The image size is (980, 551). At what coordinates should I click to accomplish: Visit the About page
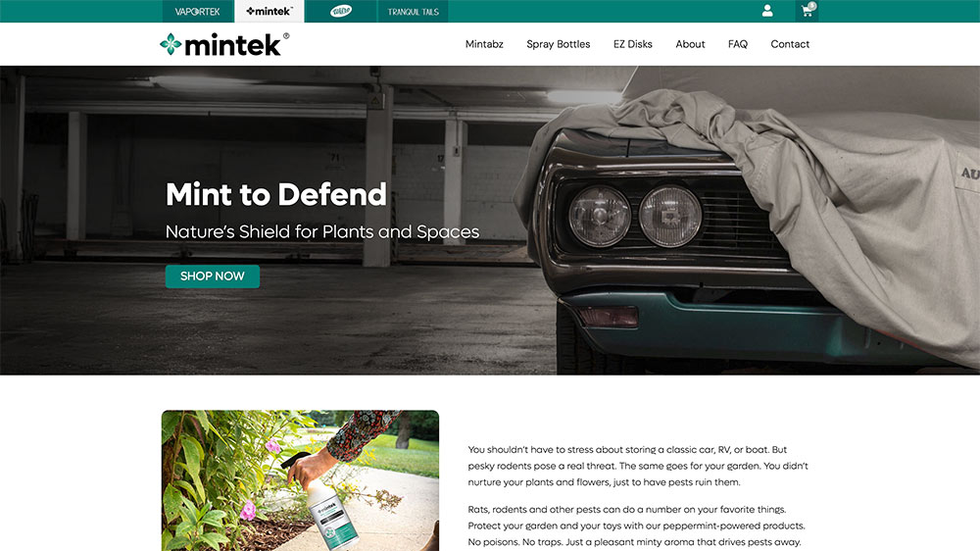(x=690, y=44)
